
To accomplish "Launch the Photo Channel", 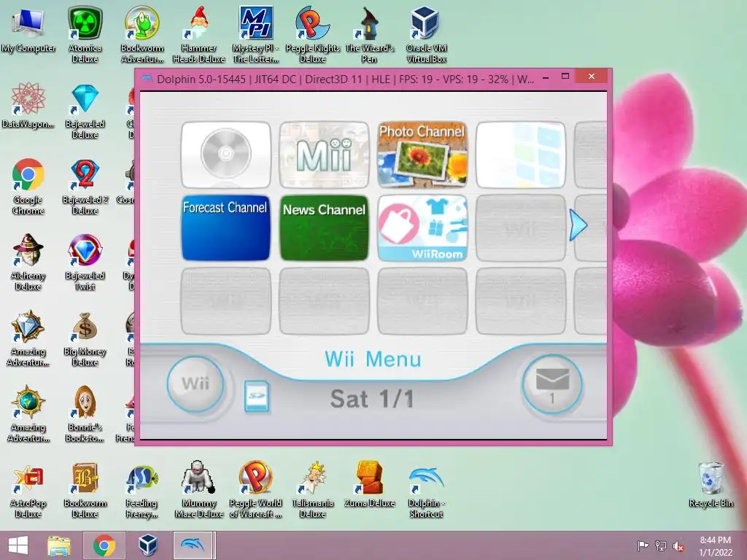I will (422, 155).
